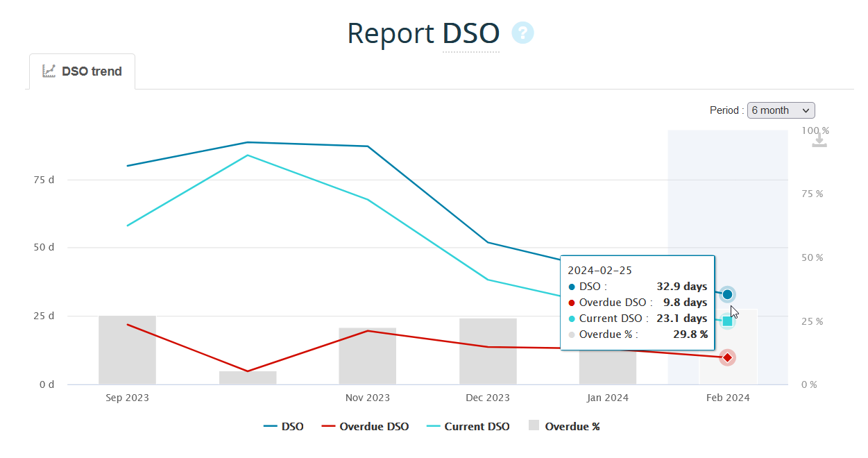Click the Current DSO square marker
868x458 pixels.
[x=727, y=321]
